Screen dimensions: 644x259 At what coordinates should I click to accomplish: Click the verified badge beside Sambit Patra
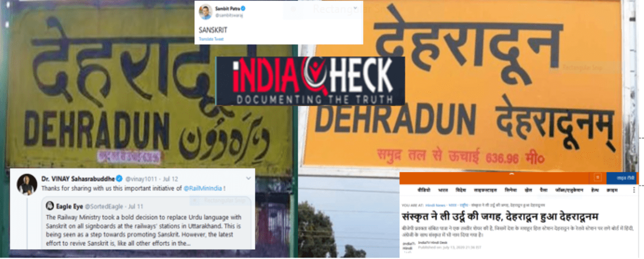tap(243, 9)
